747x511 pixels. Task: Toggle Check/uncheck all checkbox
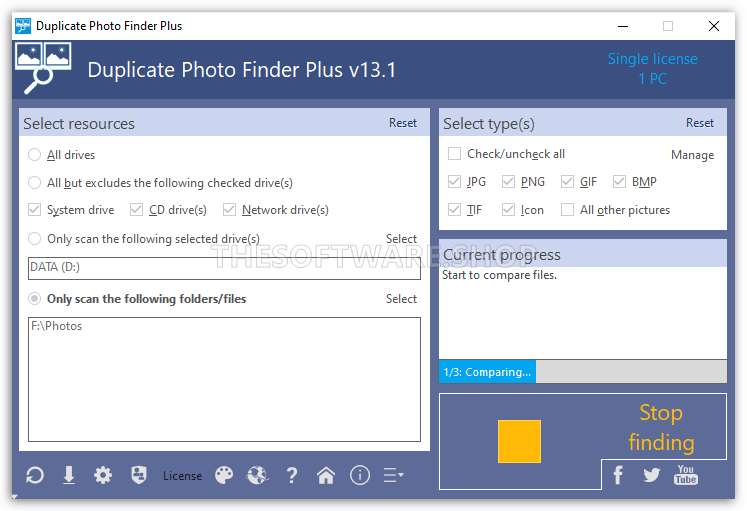(x=454, y=153)
